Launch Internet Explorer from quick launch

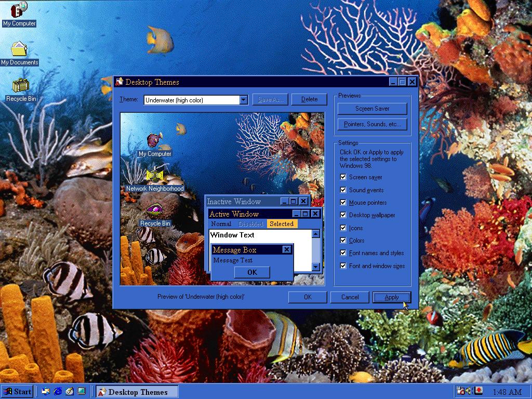click(x=58, y=391)
